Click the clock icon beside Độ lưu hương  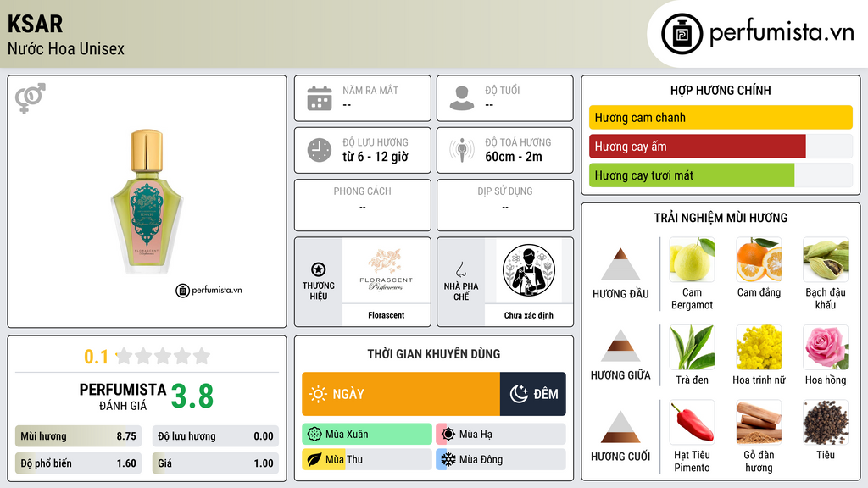(x=320, y=150)
